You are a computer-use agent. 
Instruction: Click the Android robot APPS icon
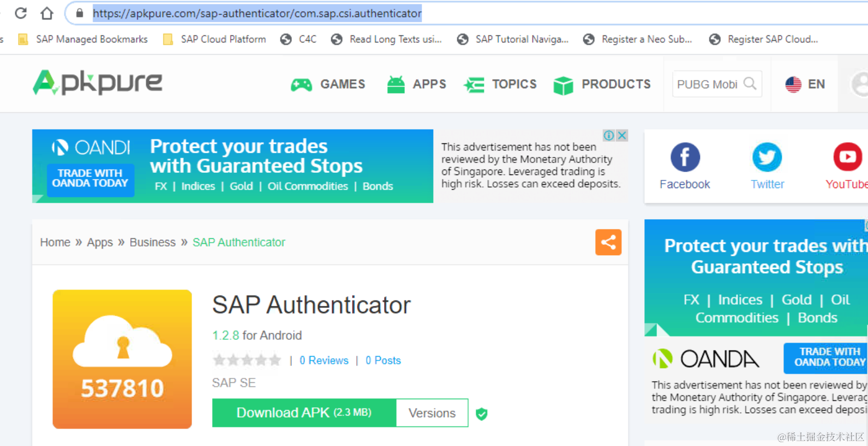point(396,85)
